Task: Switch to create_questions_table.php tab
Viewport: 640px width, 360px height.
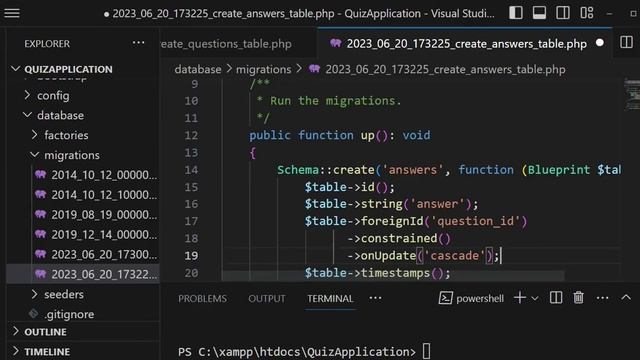Action: coord(226,44)
